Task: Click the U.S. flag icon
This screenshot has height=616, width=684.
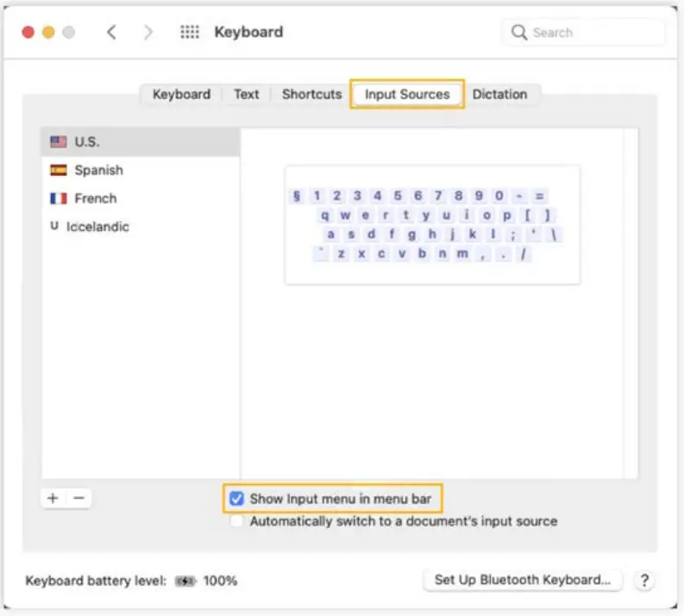Action: [x=59, y=141]
